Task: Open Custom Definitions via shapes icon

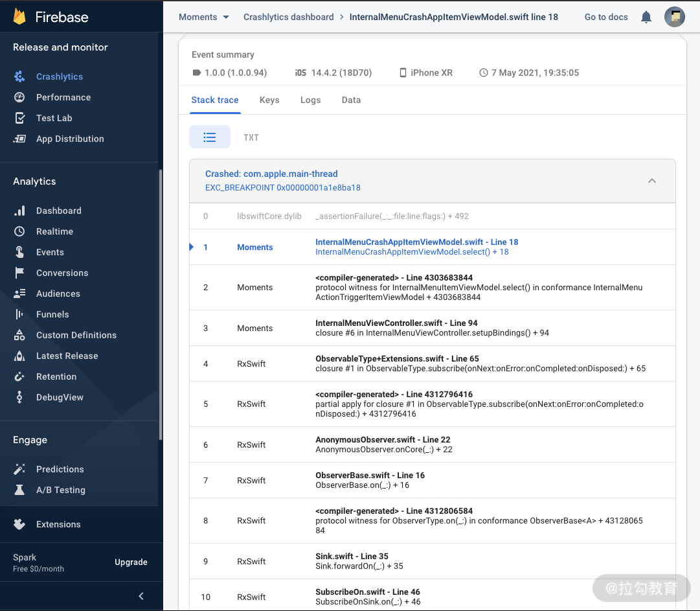Action: pyautogui.click(x=19, y=335)
